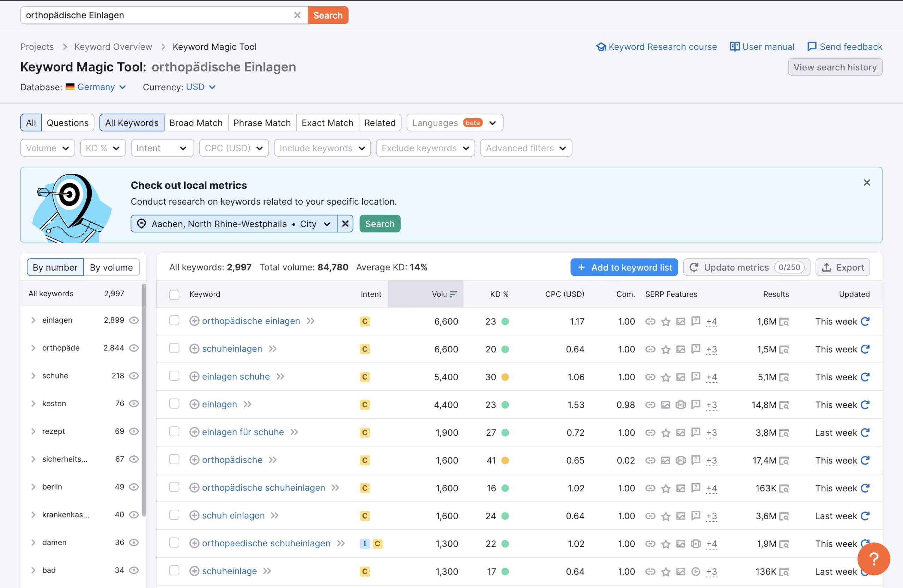Click View search history button
Screen dimensions: 903x588
tap(835, 67)
